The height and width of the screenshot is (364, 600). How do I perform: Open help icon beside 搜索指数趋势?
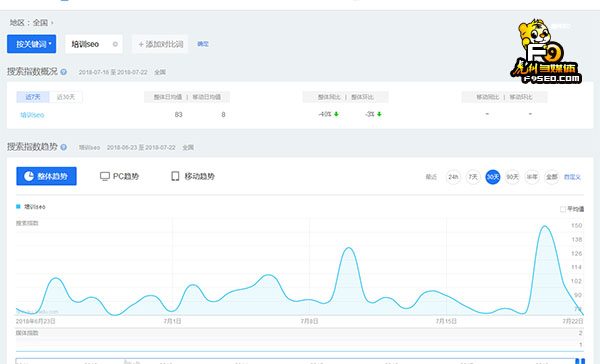tap(64, 147)
